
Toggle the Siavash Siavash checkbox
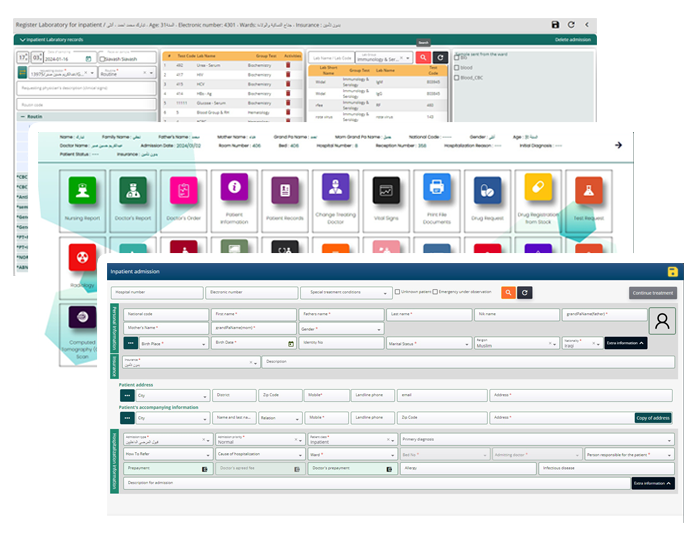(102, 59)
